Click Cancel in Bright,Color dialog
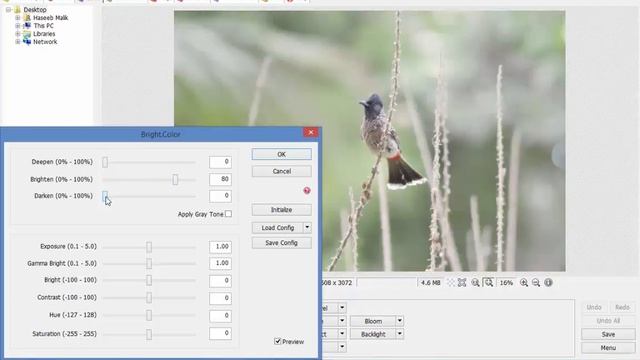640x360 pixels. [282, 171]
